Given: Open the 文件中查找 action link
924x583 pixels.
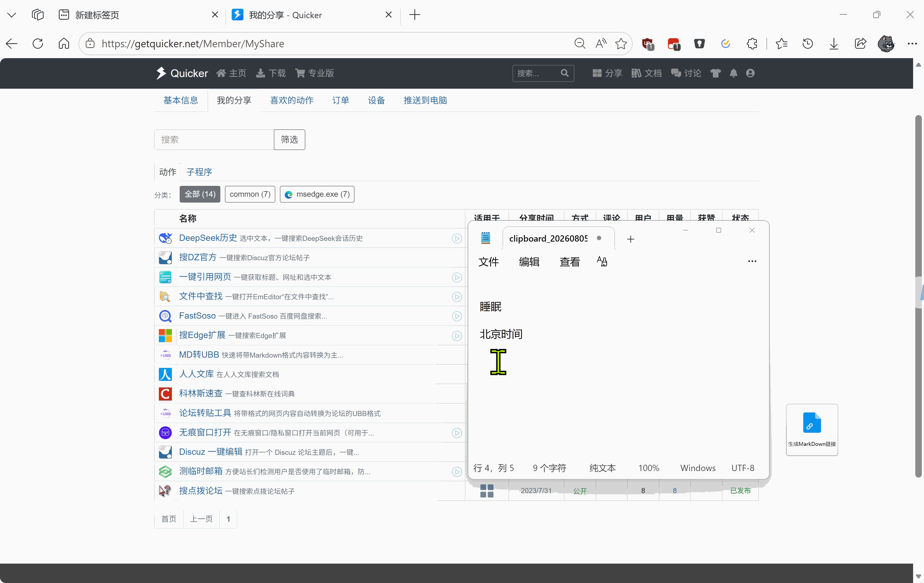Looking at the screenshot, I should point(201,296).
